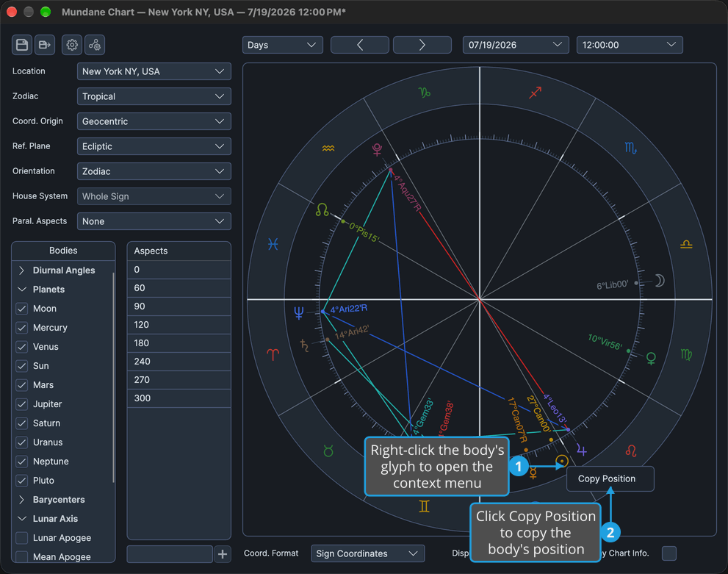The image size is (728, 574).
Task: Open the Paral. Aspects dropdown
Action: coord(154,221)
